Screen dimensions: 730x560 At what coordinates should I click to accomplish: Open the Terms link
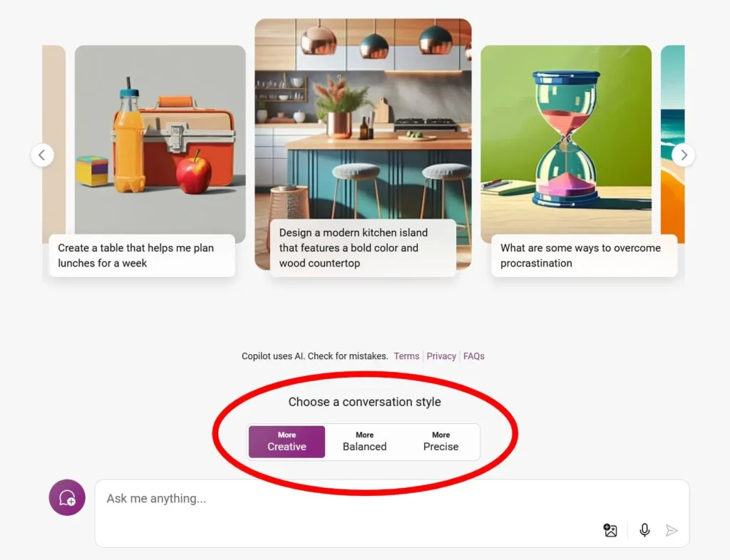coord(406,356)
